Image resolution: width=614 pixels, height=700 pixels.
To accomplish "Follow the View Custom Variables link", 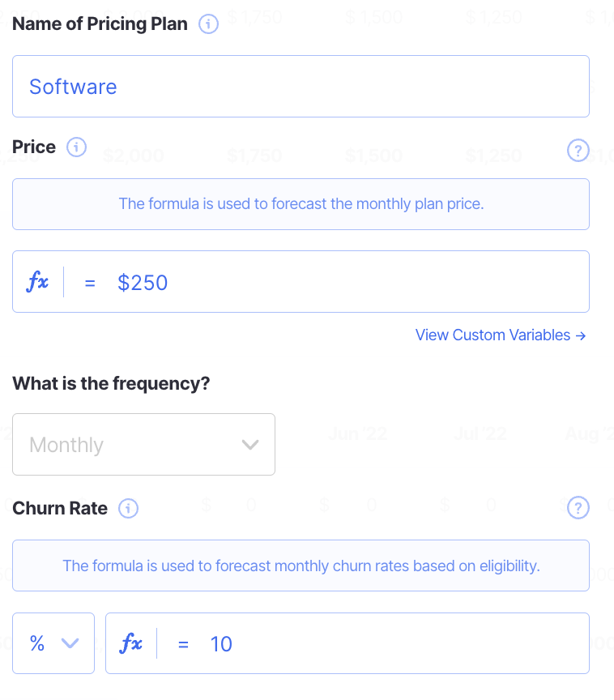I will coord(500,335).
